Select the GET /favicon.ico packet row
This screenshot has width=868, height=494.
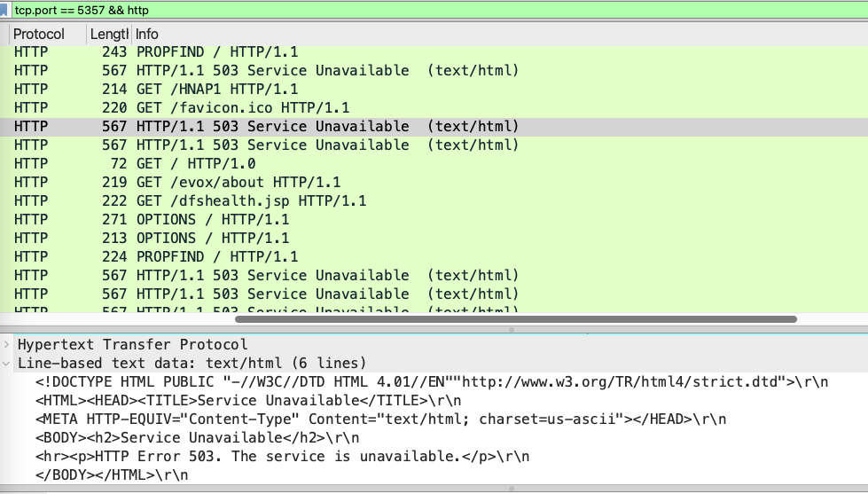click(x=434, y=108)
